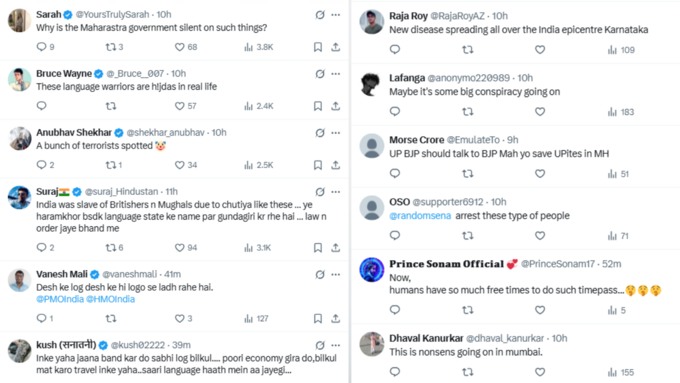Share Anubhav Shekhar's tweet
The width and height of the screenshot is (680, 383).
(336, 165)
